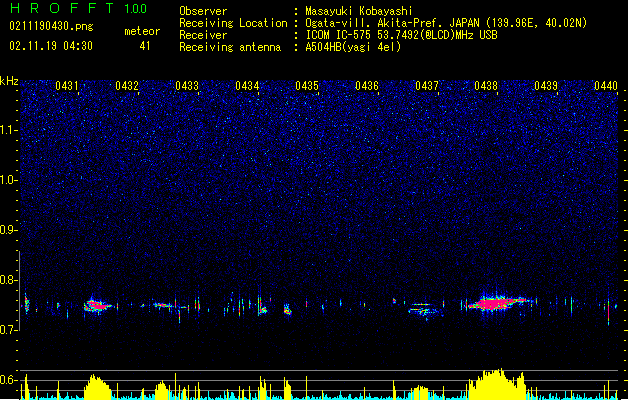Click the 1.0 kHz axis label
Viewport: 629px width, 400px height.
coord(9,180)
